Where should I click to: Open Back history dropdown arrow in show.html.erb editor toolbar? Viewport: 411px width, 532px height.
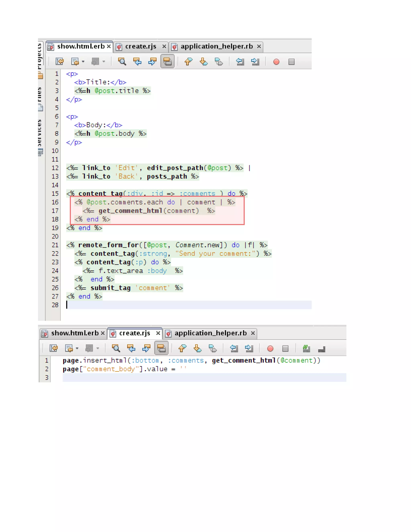(x=83, y=62)
